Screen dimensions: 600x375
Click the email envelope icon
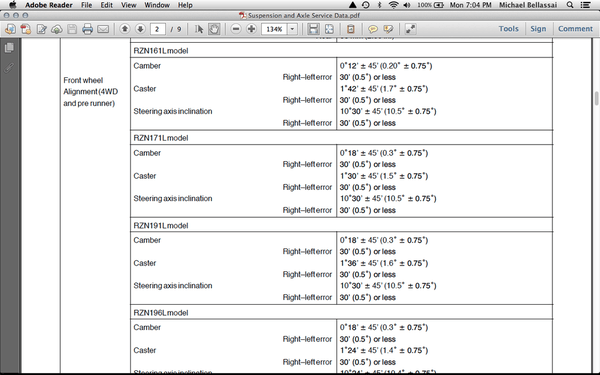tap(103, 29)
